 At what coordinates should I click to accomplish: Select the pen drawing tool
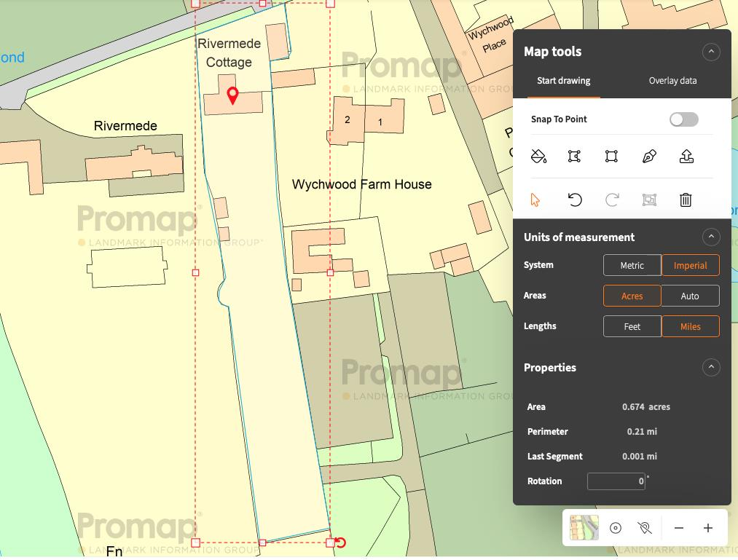(649, 156)
